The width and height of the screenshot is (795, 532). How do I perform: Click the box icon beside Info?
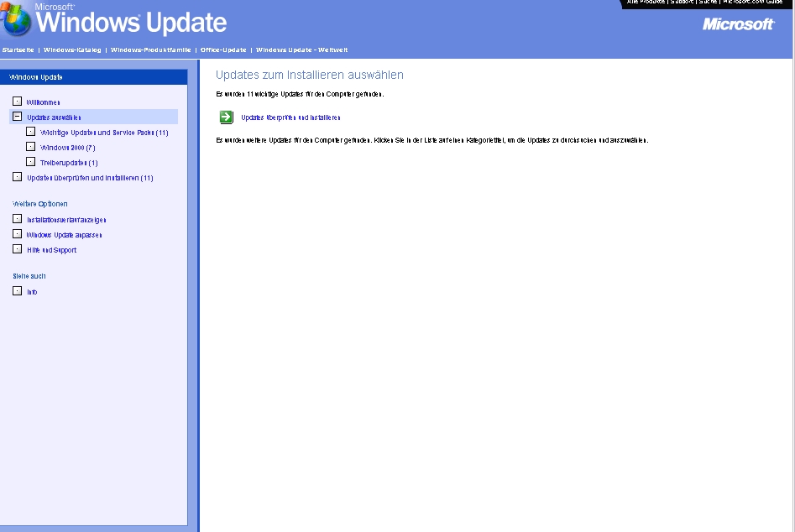tap(18, 291)
